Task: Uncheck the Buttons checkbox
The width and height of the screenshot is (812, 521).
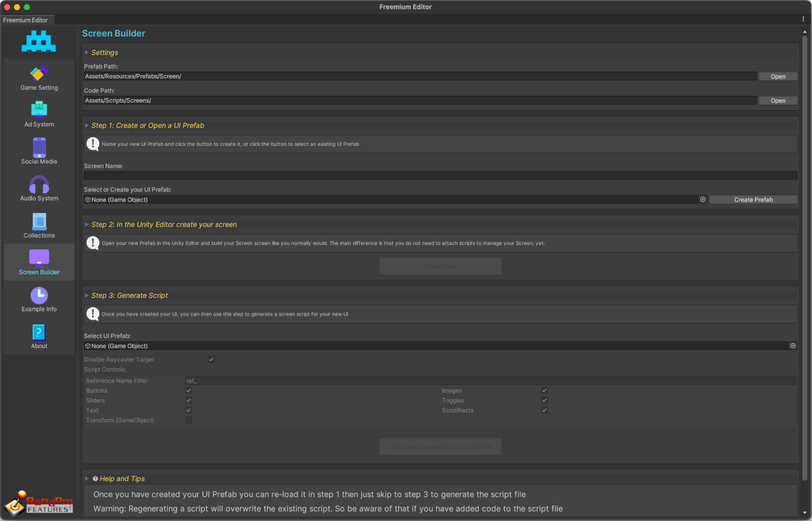Action: [x=189, y=391]
